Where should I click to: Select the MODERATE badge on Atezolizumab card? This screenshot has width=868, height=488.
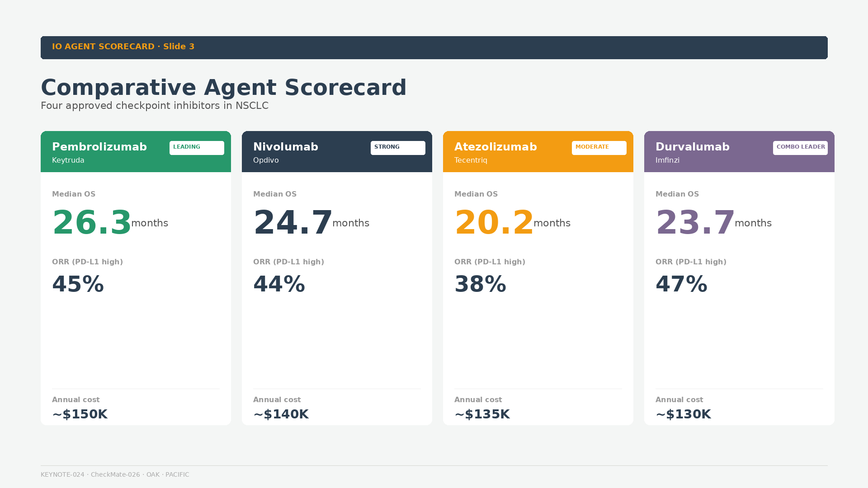click(599, 148)
